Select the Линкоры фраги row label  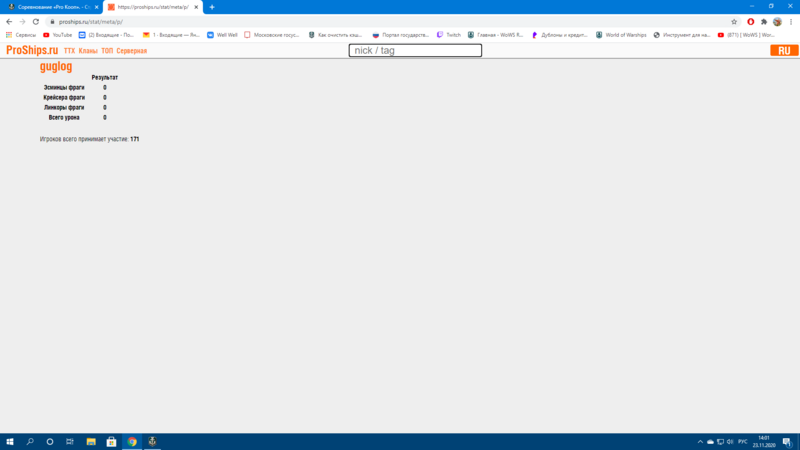(64, 108)
